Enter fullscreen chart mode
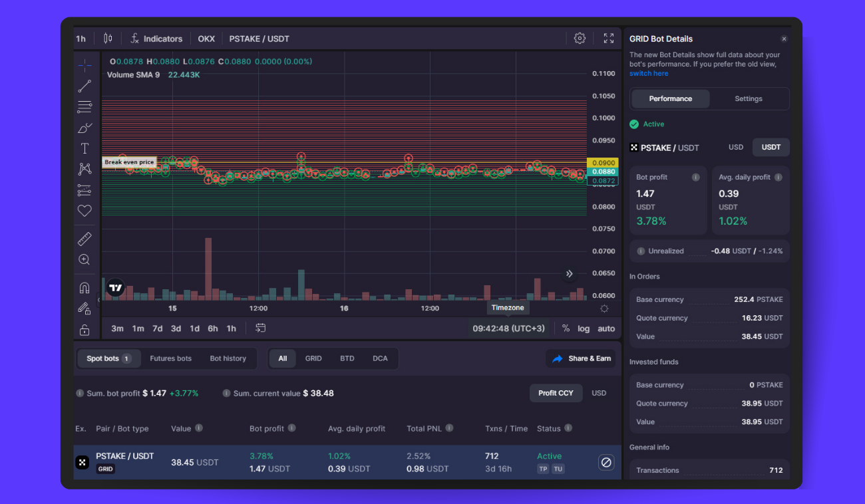Viewport: 865px width, 504px height. 609,39
